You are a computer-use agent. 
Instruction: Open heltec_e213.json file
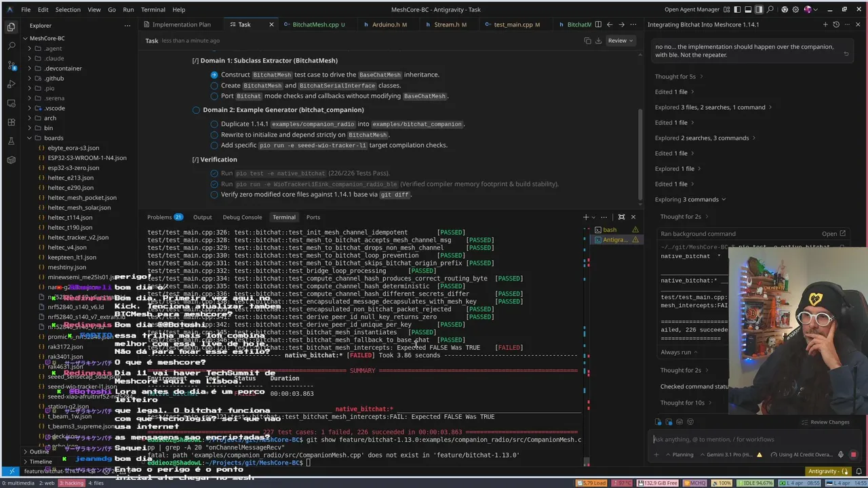pos(70,178)
